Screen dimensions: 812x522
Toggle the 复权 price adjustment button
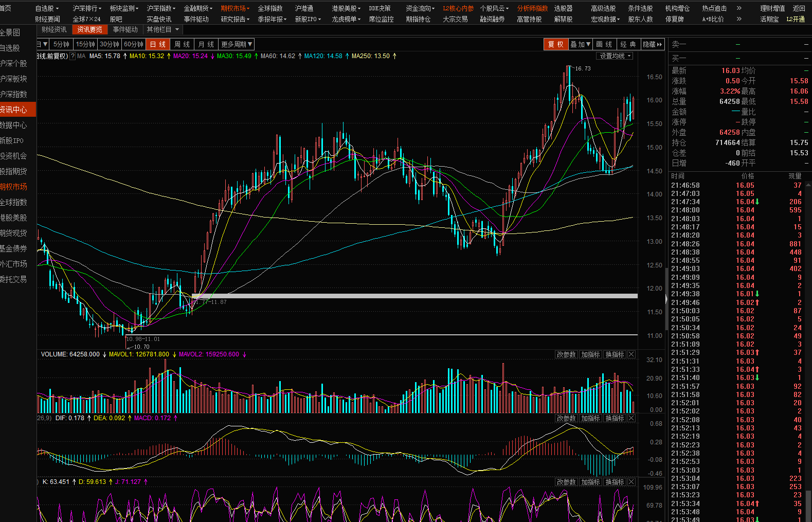(x=555, y=44)
